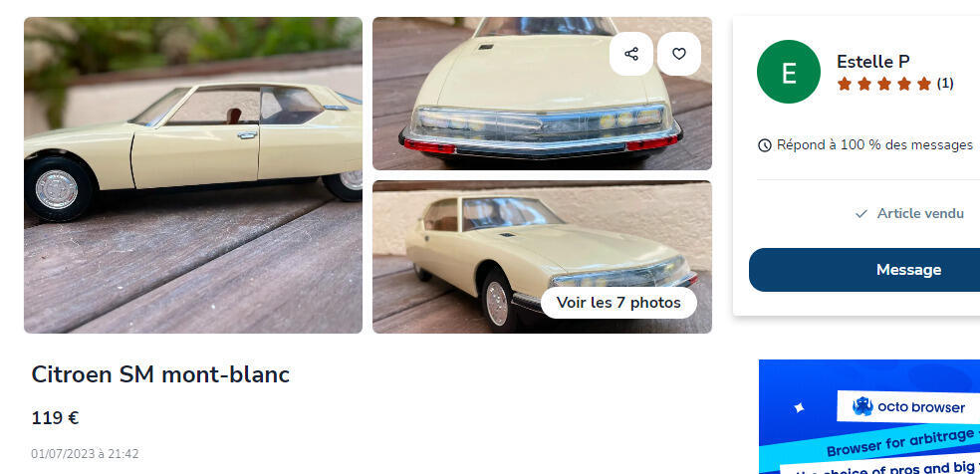Open the front bumper close-up photo
This screenshot has width=980, height=474.
coord(542,94)
